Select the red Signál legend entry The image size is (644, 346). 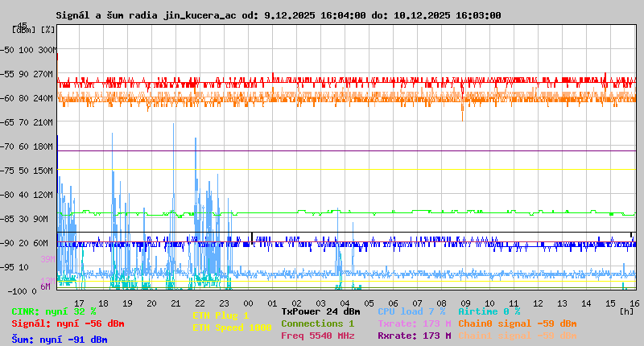(68, 323)
